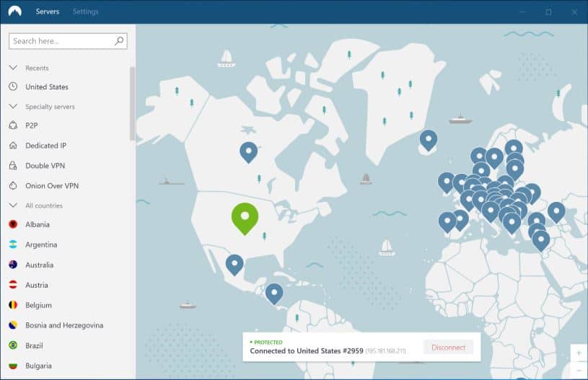Image resolution: width=588 pixels, height=380 pixels.
Task: Click the Portugal map pin
Action: click(447, 222)
